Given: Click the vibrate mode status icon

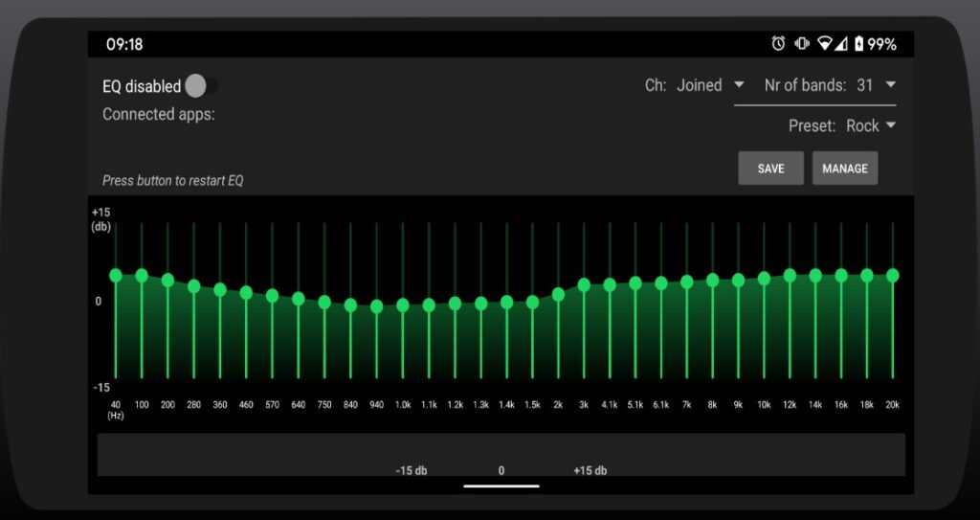Looking at the screenshot, I should pos(801,44).
